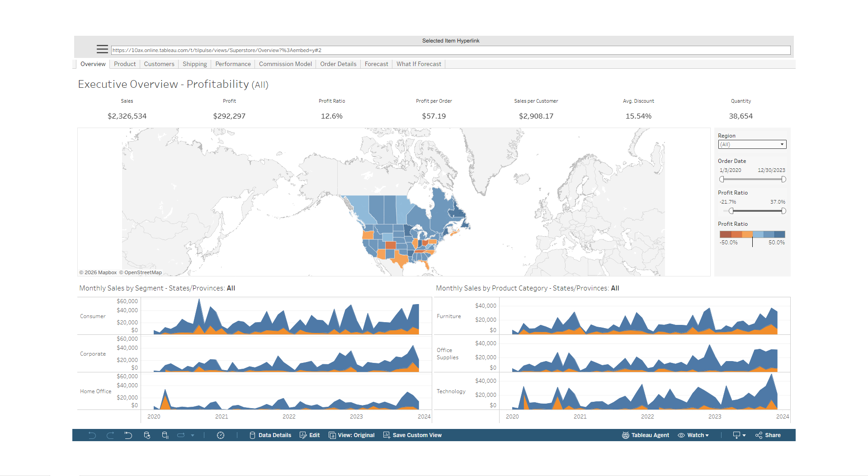This screenshot has height=476, width=868.
Task: Click the Pause data updates icon
Action: [165, 435]
